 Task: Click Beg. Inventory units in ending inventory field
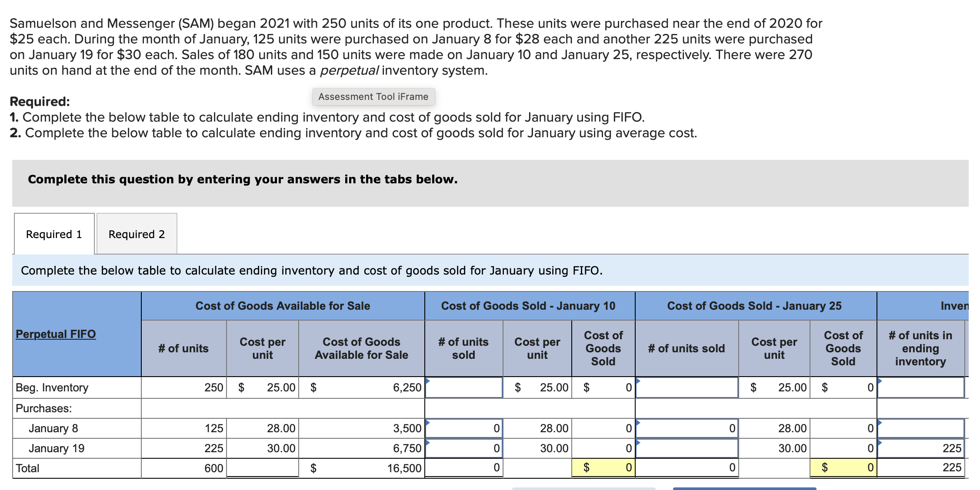[x=920, y=387]
